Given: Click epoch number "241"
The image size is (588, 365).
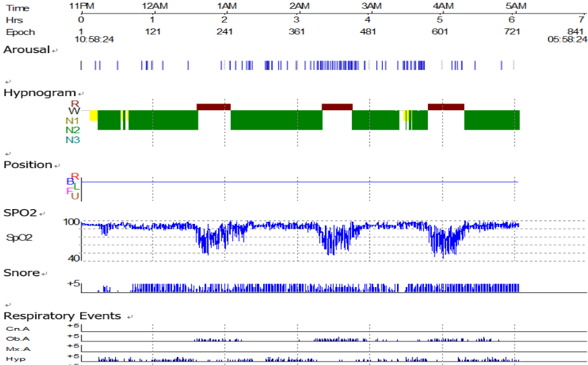Looking at the screenshot, I should pos(224,32).
